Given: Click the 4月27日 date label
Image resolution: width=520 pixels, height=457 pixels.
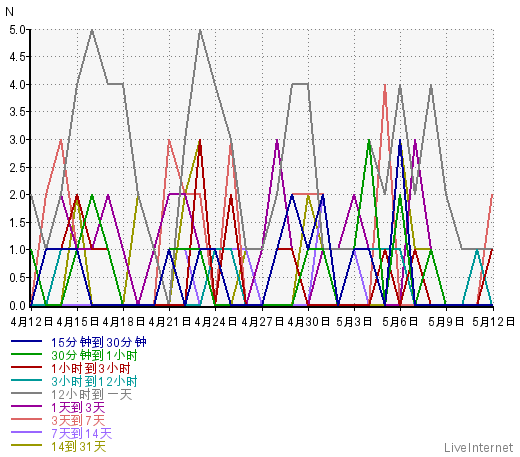Looking at the screenshot, I should (x=263, y=322).
